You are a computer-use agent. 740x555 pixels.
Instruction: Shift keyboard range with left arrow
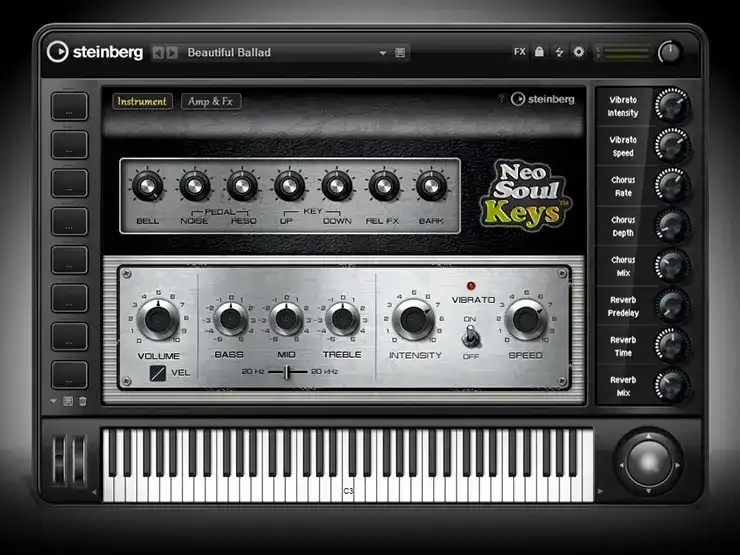[94, 492]
